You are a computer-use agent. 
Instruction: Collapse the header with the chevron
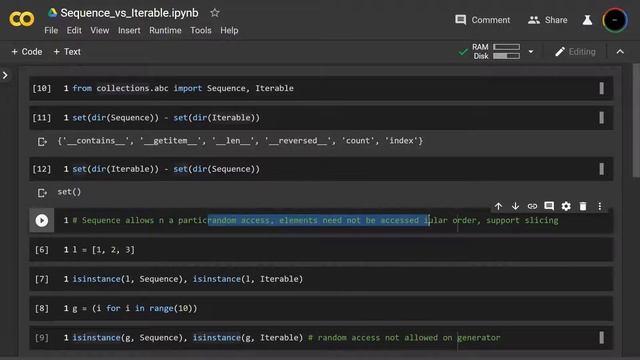[x=620, y=52]
